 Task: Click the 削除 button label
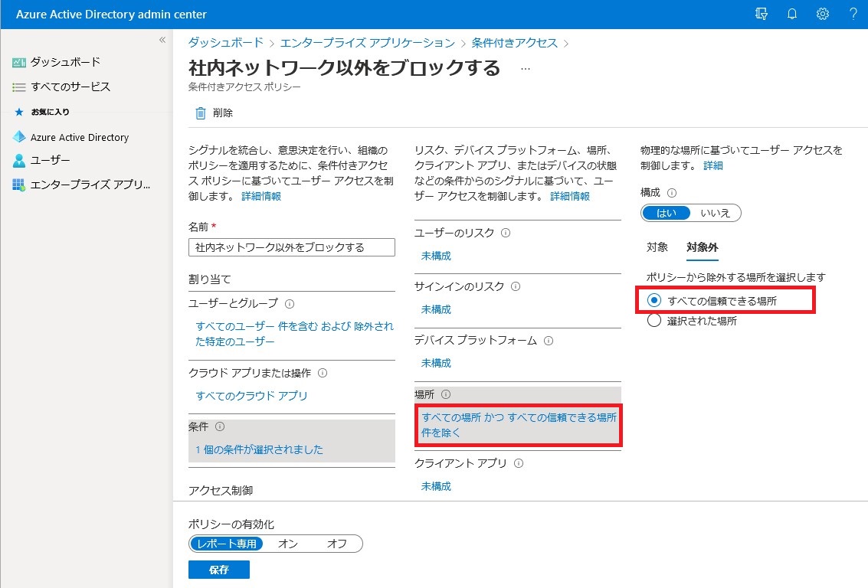tap(223, 113)
